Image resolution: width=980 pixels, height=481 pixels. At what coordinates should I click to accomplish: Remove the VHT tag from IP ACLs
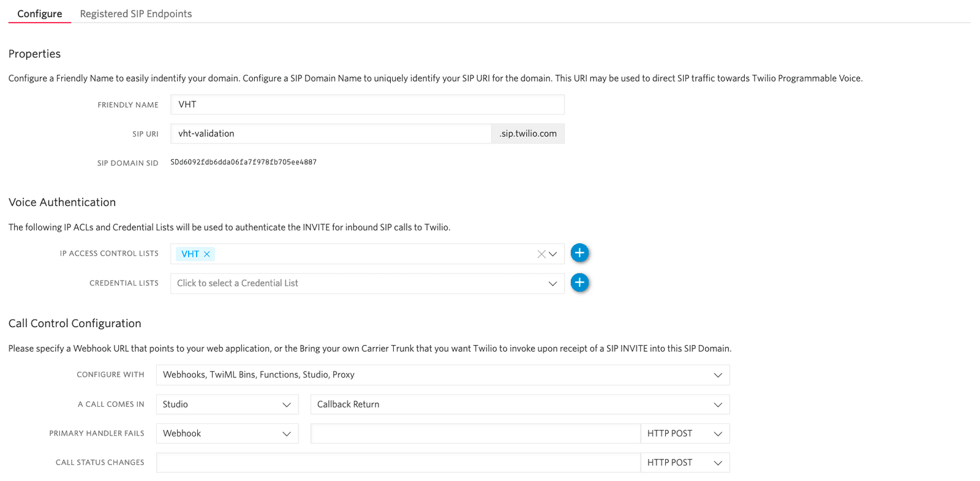click(x=207, y=254)
